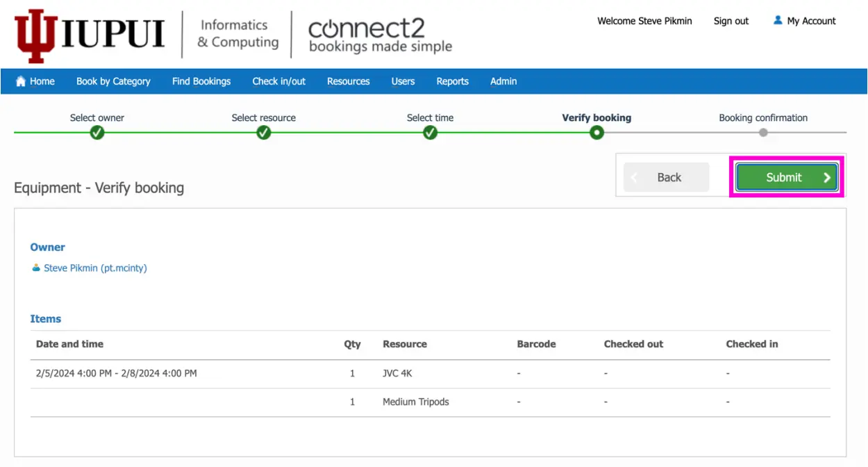Click the Select time checkmark step

pyautogui.click(x=431, y=133)
